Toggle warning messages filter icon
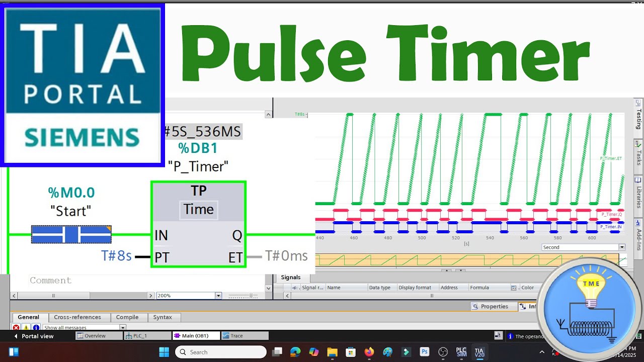644x362 pixels. 26,328
